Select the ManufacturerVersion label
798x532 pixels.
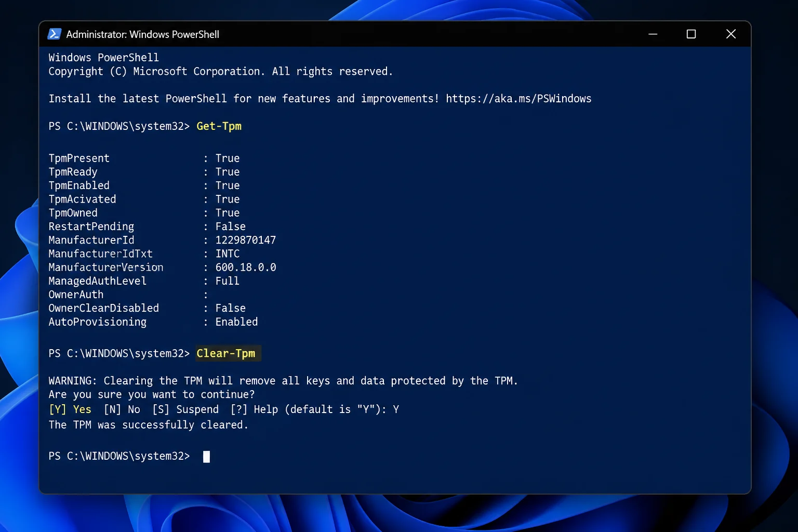[x=106, y=267]
